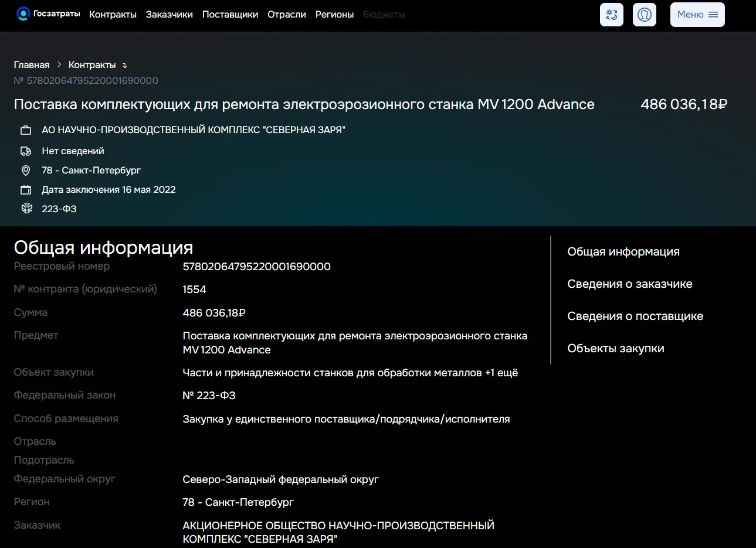Click the Нет сведений supplier text
Image resolution: width=756 pixels, height=548 pixels.
click(x=73, y=151)
